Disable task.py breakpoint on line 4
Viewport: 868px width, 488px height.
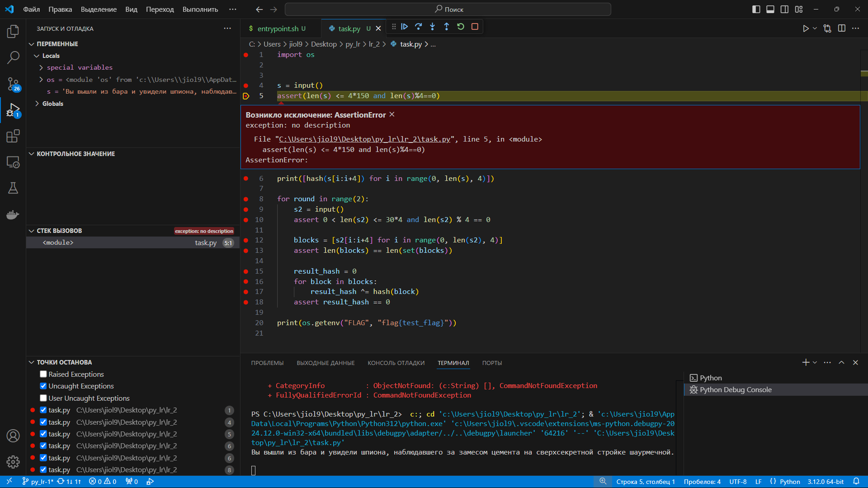click(x=43, y=422)
